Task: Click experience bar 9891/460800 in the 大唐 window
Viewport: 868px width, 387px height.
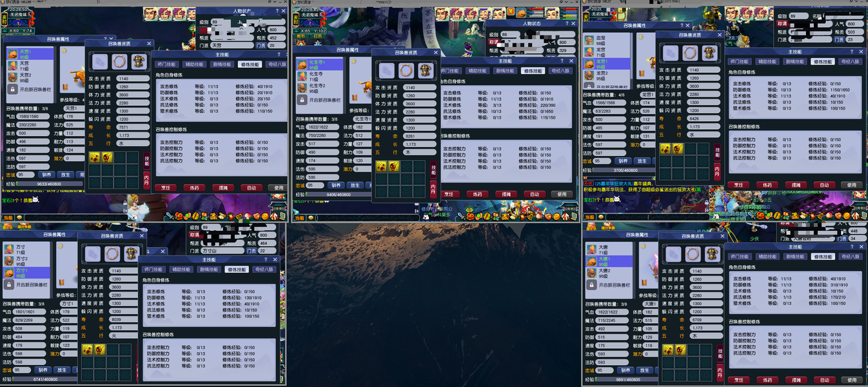Action: pos(627,380)
